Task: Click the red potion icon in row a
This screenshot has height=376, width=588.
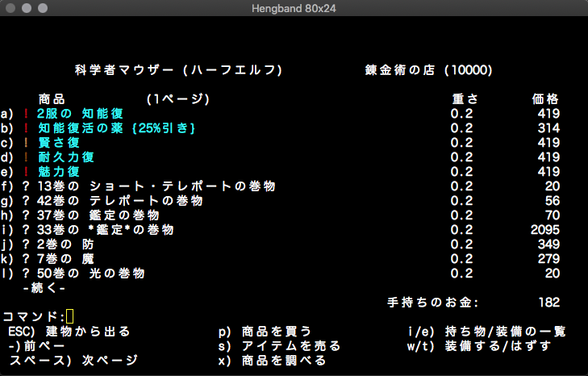Action: (27, 114)
